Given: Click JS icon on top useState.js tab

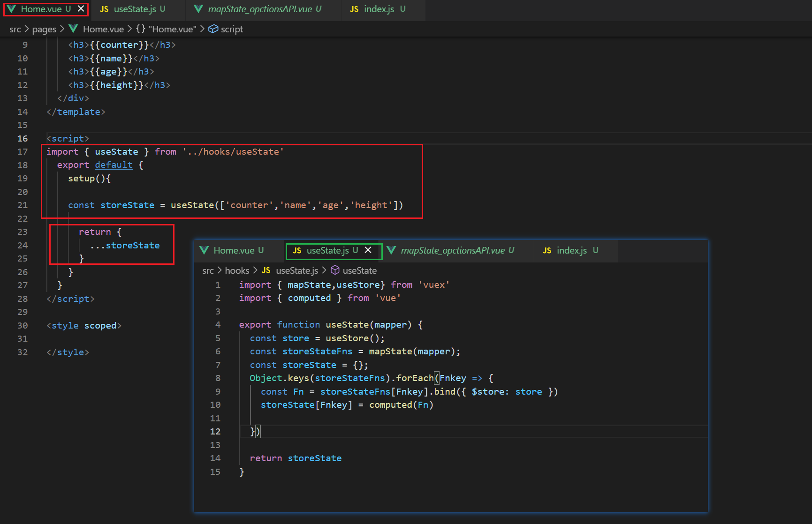Looking at the screenshot, I should coord(104,9).
